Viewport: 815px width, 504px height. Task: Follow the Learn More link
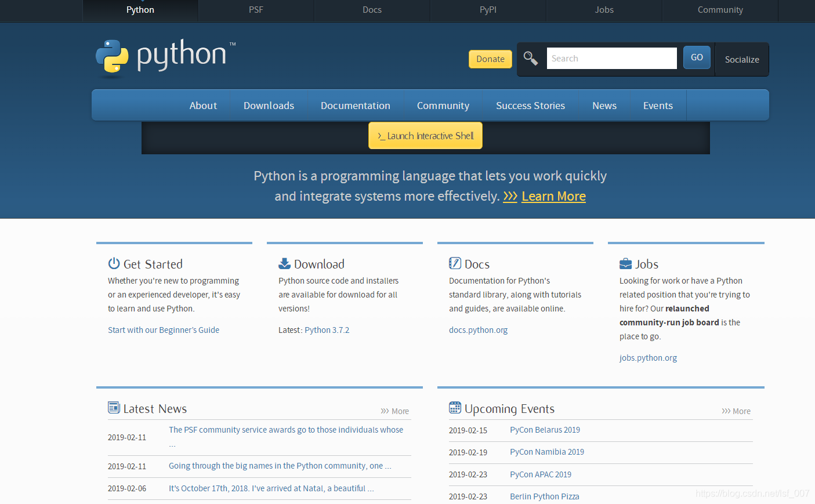[553, 197]
